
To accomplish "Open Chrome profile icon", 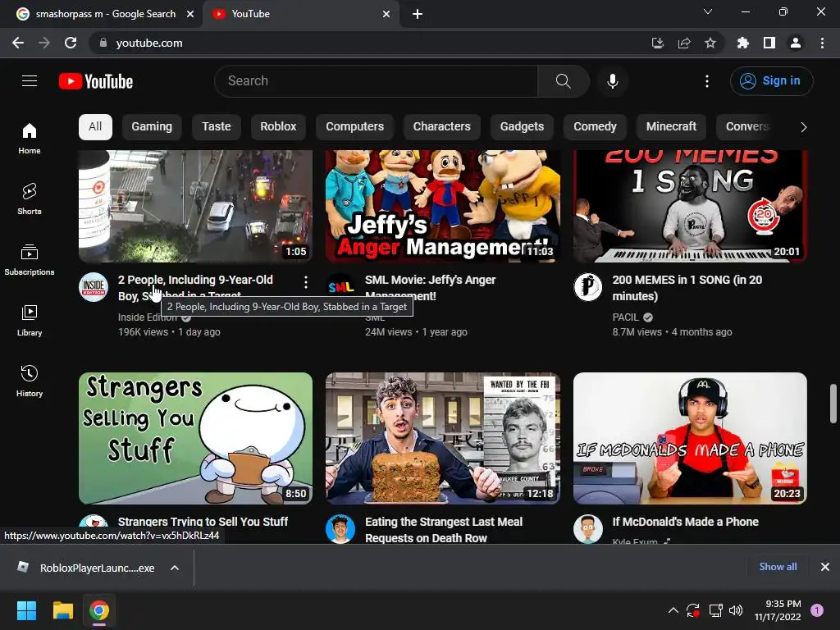I will pyautogui.click(x=796, y=43).
